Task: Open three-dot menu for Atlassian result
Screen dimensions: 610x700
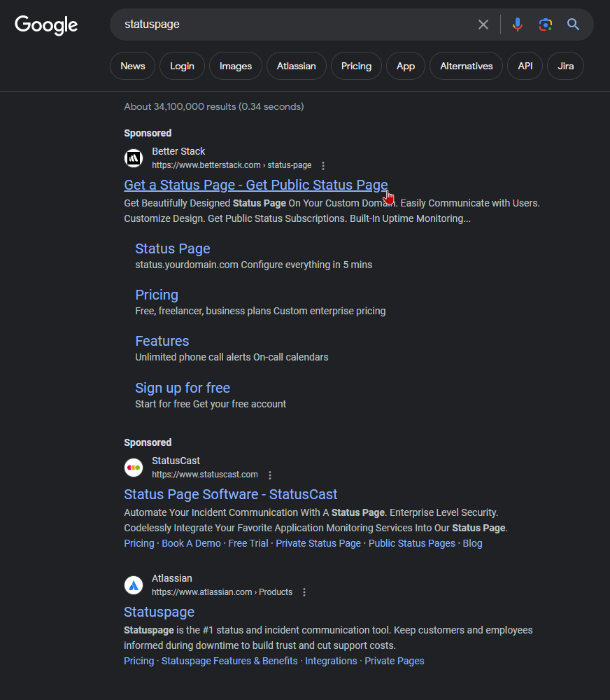Action: pyautogui.click(x=304, y=592)
